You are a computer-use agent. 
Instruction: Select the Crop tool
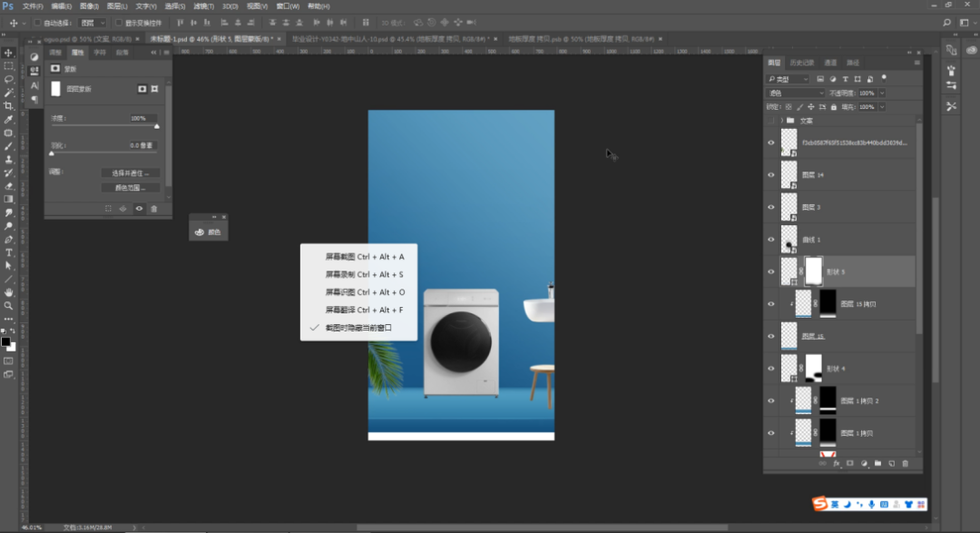(9, 105)
